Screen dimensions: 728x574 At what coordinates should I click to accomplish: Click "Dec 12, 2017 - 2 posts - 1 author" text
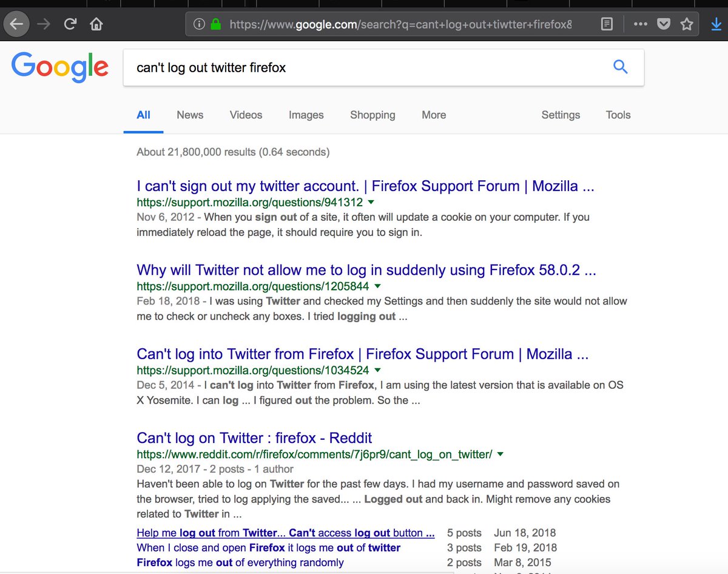215,469
